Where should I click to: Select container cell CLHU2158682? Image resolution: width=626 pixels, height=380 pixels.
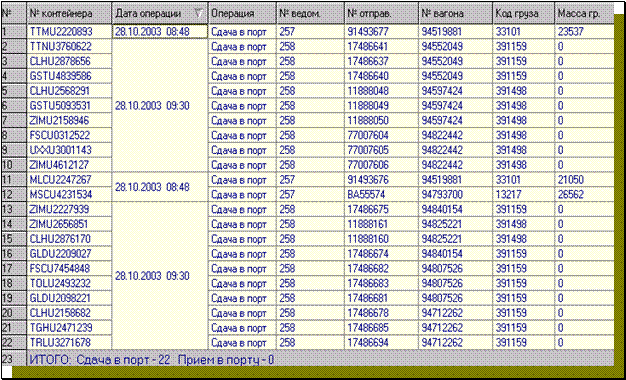tap(69, 313)
